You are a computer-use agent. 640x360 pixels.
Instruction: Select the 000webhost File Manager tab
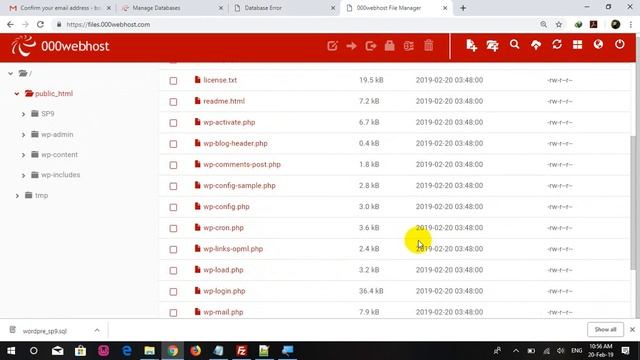[x=395, y=8]
